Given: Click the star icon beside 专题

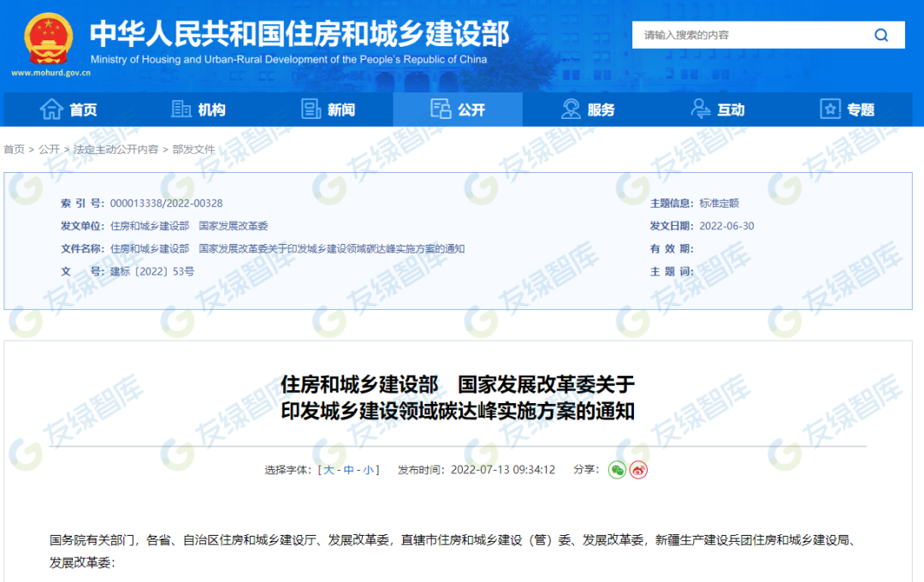Looking at the screenshot, I should click(x=830, y=110).
